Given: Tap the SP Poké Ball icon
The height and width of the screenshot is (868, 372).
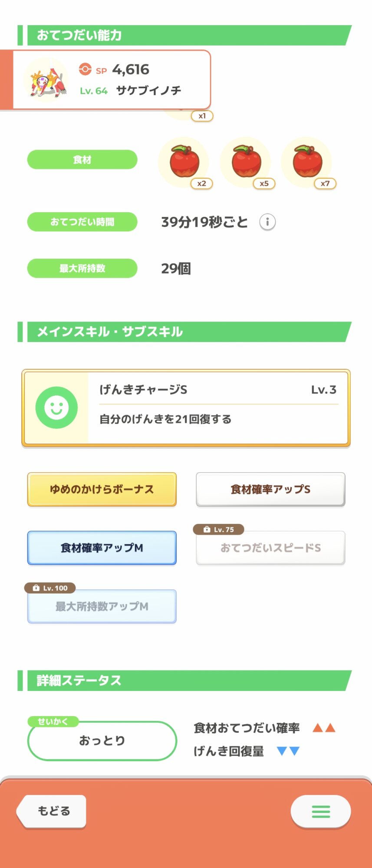Looking at the screenshot, I should coord(85,69).
